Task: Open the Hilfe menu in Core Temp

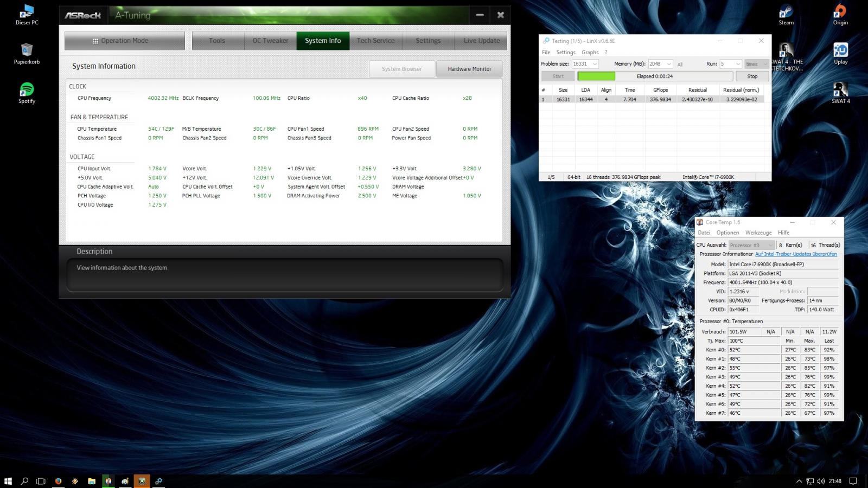Action: coord(783,233)
